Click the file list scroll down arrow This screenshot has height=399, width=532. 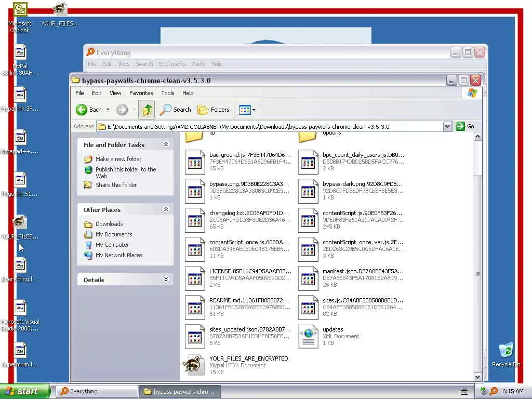(x=478, y=377)
